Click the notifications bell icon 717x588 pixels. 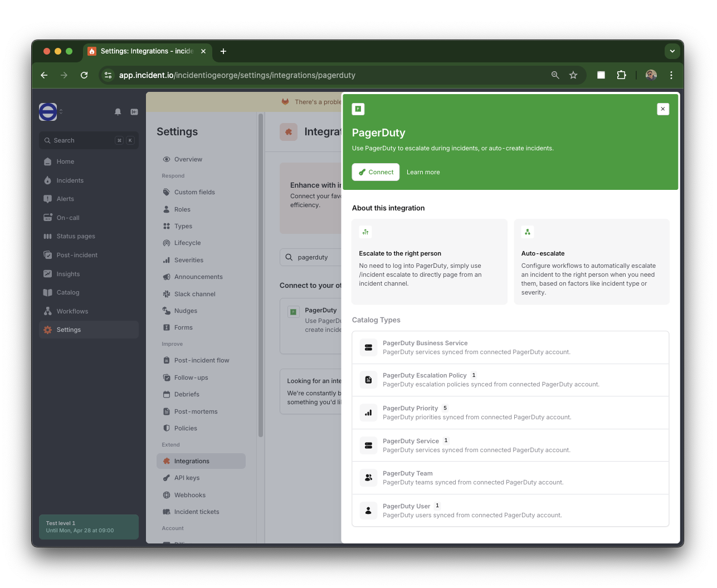[118, 112]
